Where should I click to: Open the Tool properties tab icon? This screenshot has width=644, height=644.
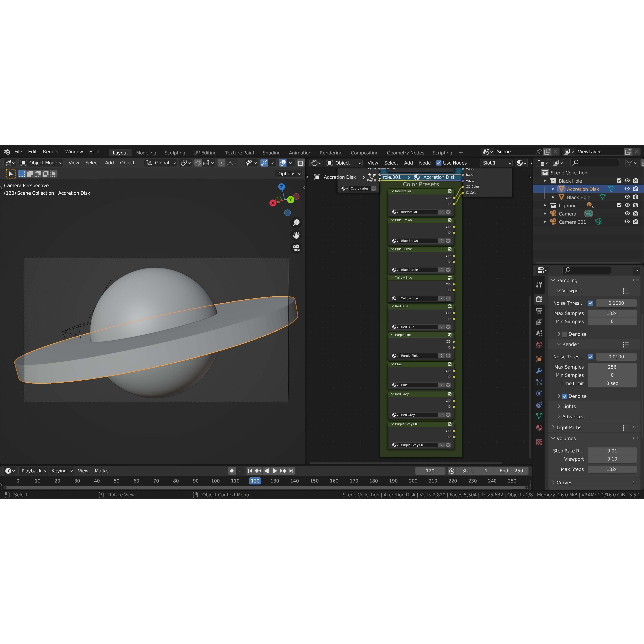pyautogui.click(x=539, y=284)
